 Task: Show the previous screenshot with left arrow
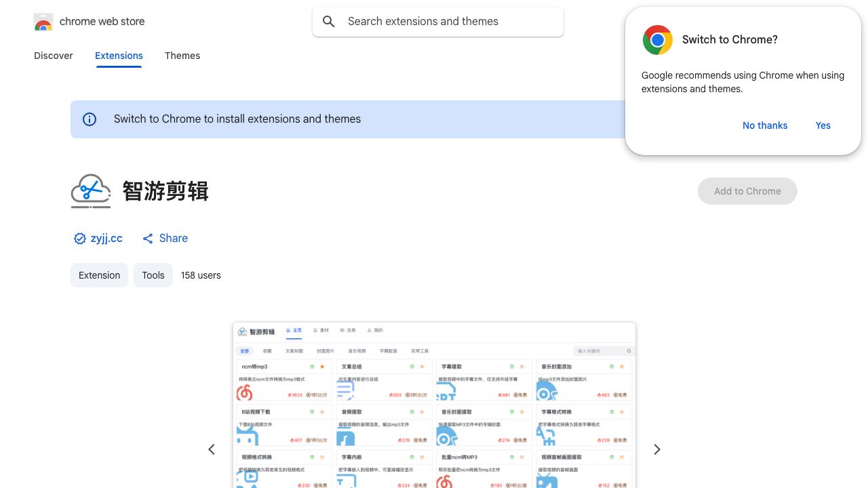point(212,449)
